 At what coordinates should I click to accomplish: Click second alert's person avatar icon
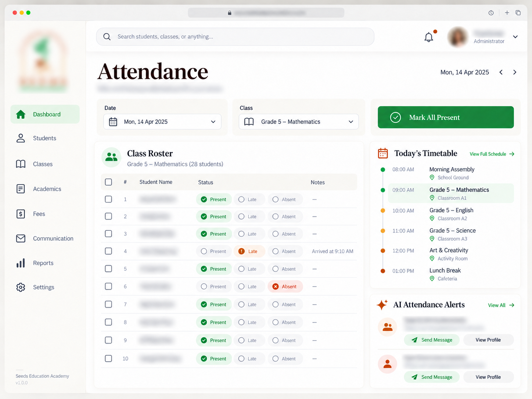coord(388,364)
